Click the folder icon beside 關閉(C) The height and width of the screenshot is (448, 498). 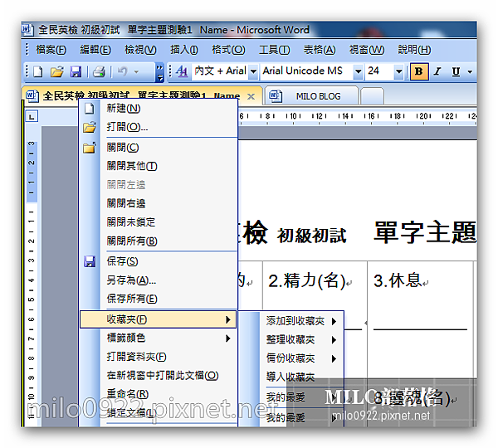point(90,148)
